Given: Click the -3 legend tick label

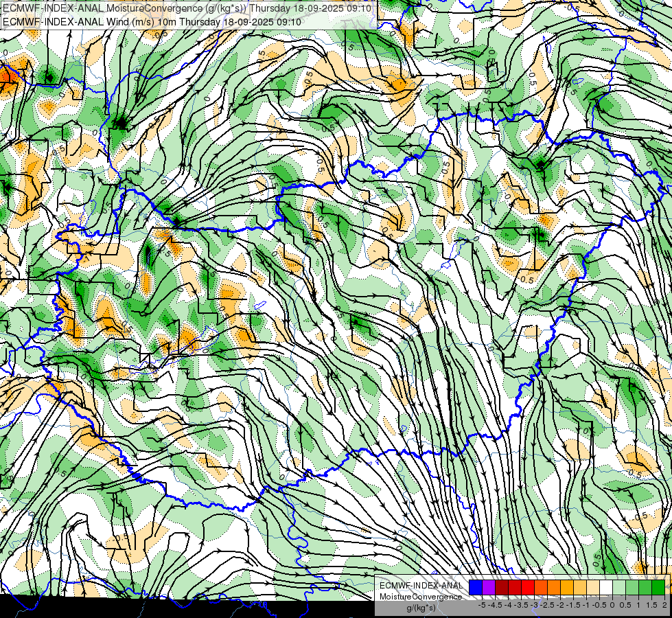Looking at the screenshot, I should pyautogui.click(x=535, y=605).
